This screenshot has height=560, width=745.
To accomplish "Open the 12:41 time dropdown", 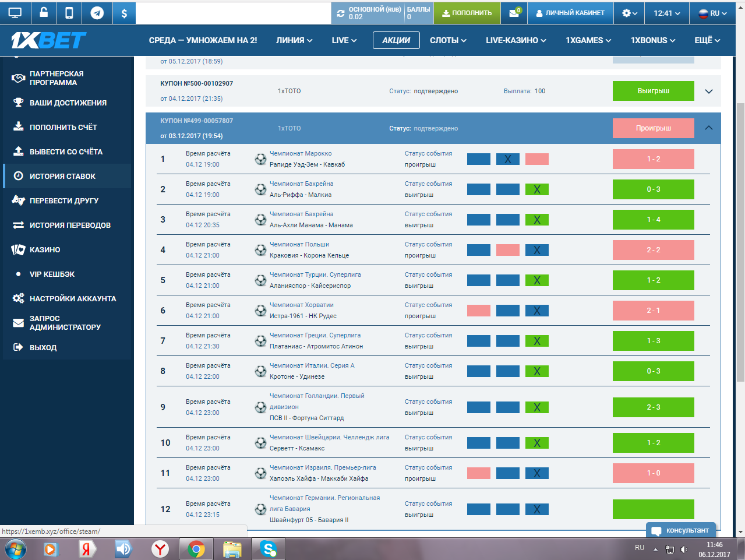I will coord(667,13).
